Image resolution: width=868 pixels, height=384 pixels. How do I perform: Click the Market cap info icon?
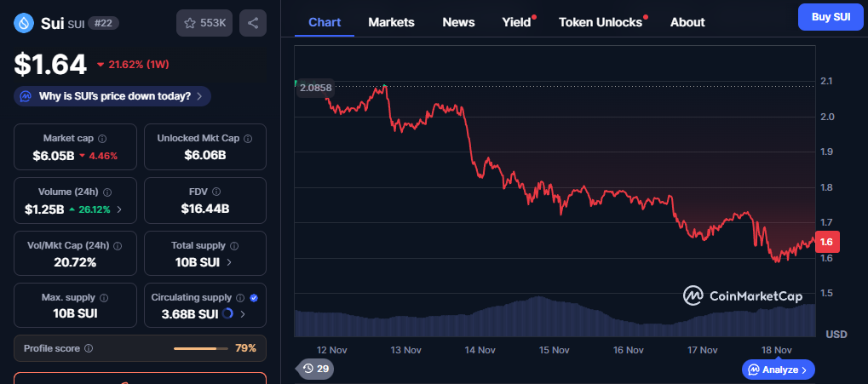point(102,138)
